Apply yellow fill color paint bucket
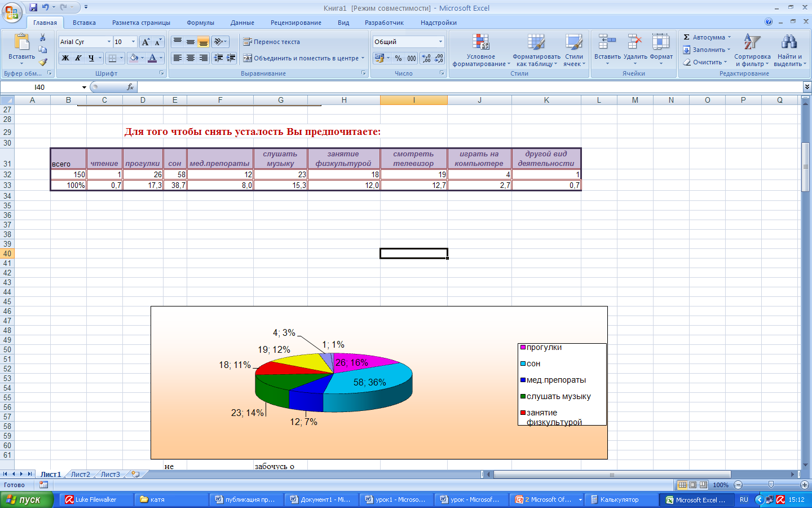Screen dimensions: 812x508 tap(134, 58)
